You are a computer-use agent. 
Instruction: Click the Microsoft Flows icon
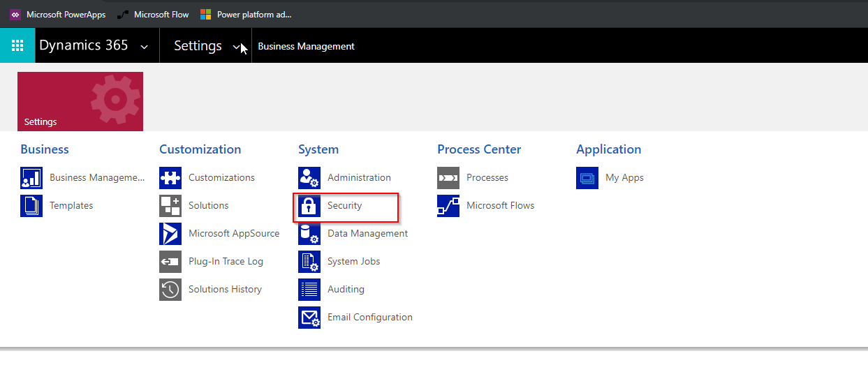point(448,206)
